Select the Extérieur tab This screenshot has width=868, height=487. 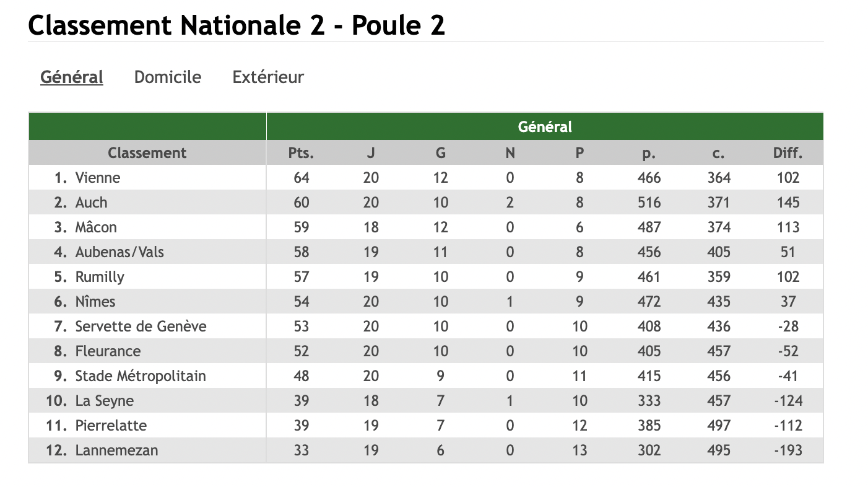coord(268,77)
